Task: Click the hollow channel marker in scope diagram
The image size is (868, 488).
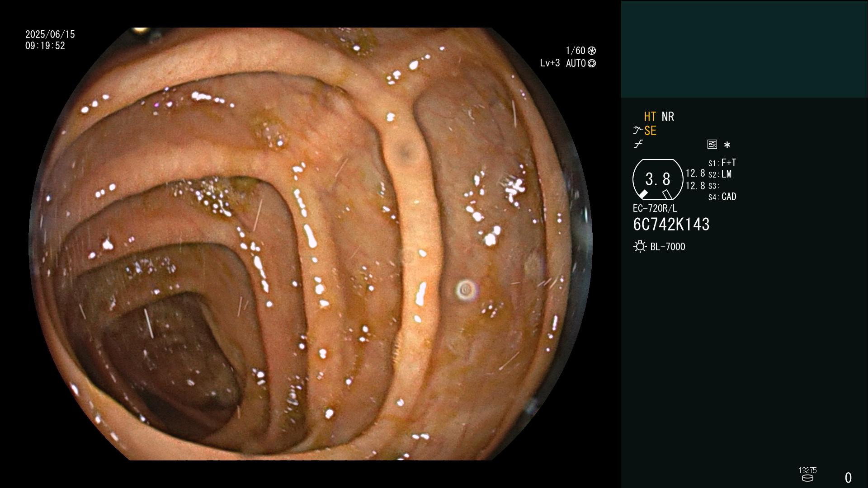Action: (x=667, y=194)
